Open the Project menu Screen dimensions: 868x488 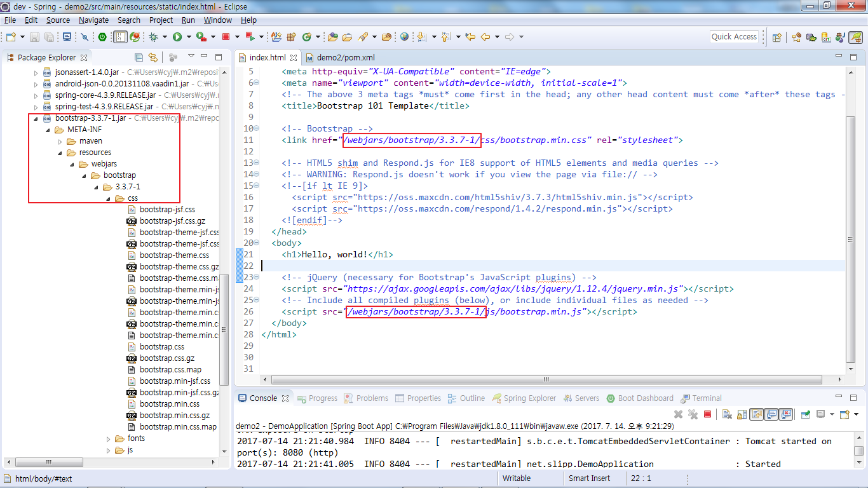pyautogui.click(x=161, y=20)
